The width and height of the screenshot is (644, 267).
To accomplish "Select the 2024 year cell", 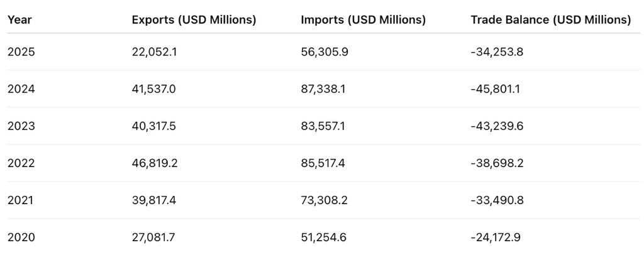I will tap(21, 89).
